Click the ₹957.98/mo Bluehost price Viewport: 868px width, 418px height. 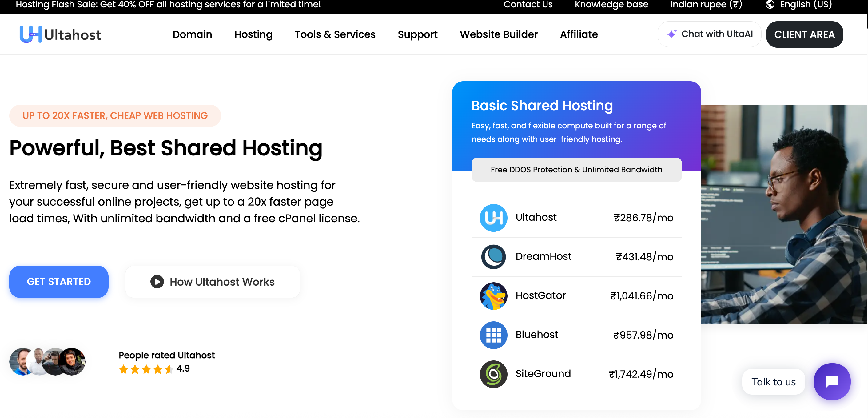(643, 335)
